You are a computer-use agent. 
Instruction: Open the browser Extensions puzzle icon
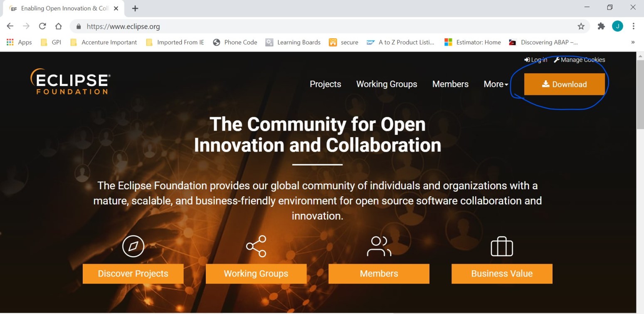pyautogui.click(x=601, y=26)
